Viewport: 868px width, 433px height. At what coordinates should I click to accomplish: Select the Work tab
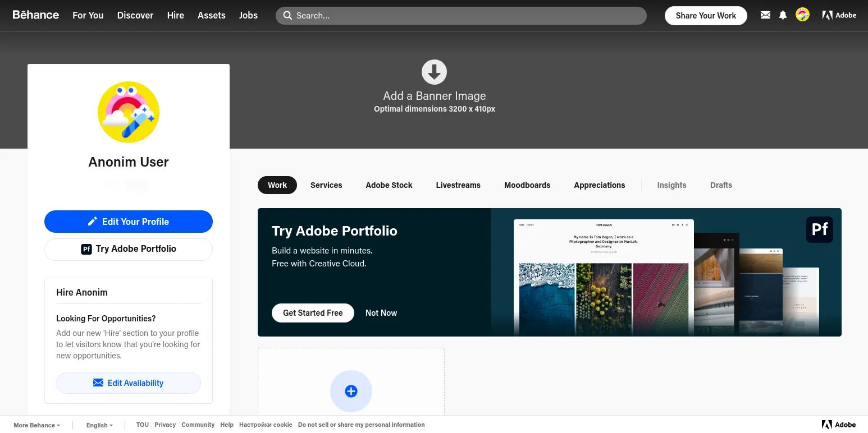pos(277,185)
